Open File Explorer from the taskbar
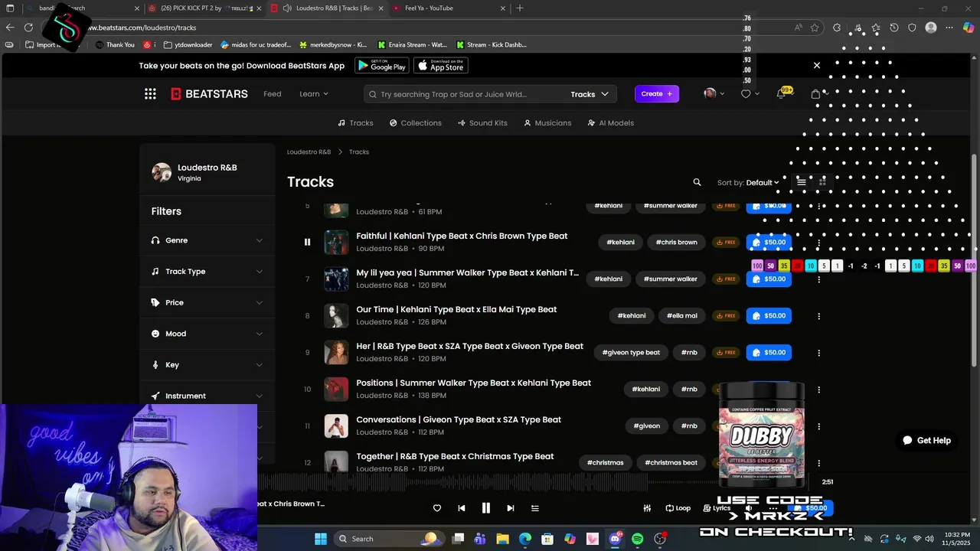 click(502, 539)
